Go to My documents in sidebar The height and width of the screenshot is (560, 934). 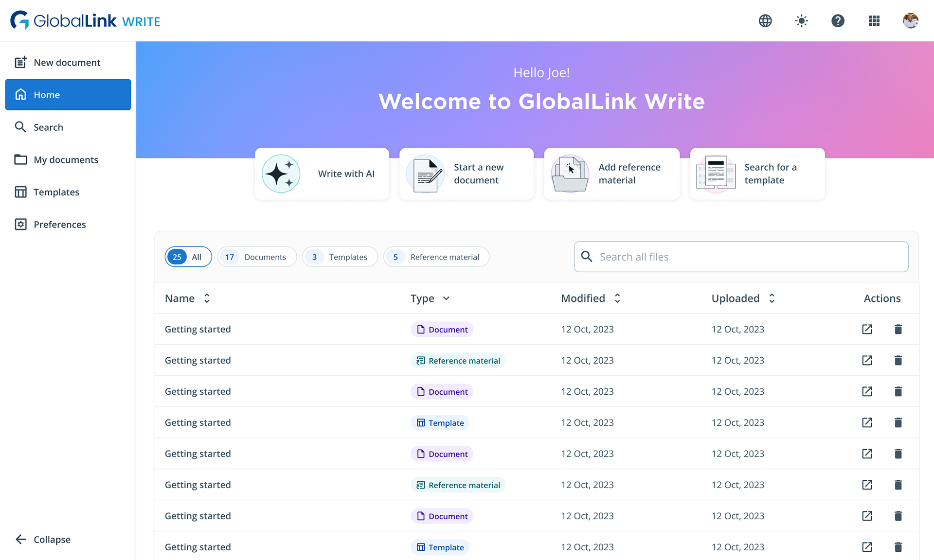pos(66,159)
